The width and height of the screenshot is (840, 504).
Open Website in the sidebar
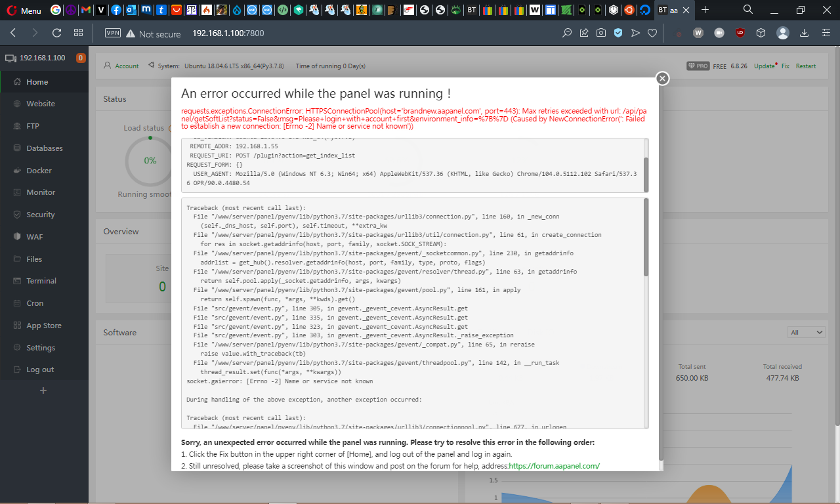click(44, 104)
